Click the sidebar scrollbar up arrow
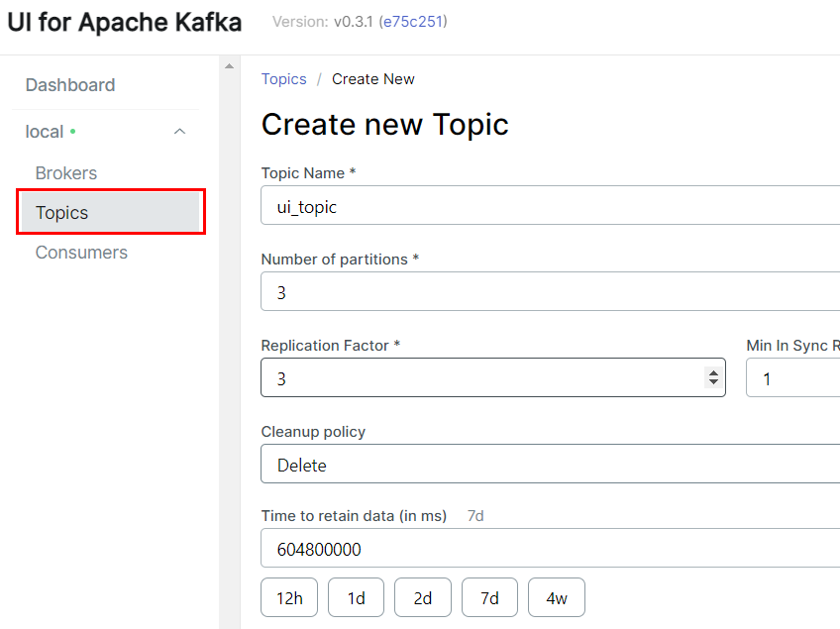Screen dimensions: 840x629 (229, 66)
